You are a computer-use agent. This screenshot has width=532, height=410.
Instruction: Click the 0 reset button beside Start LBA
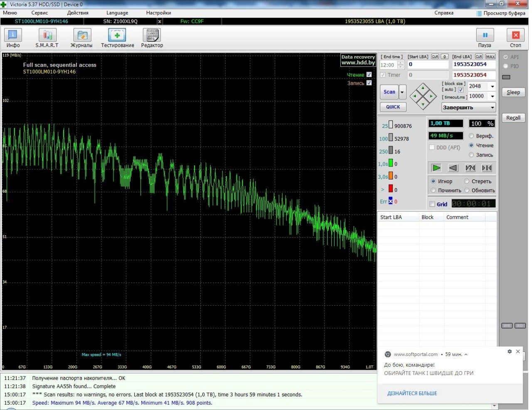click(445, 56)
